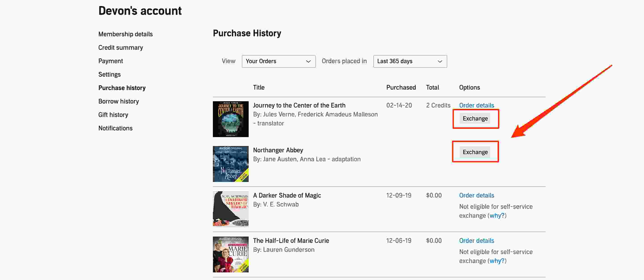Expand the Last 365 days orders dropdown
Viewport: 644px width, 280px height.
(409, 61)
